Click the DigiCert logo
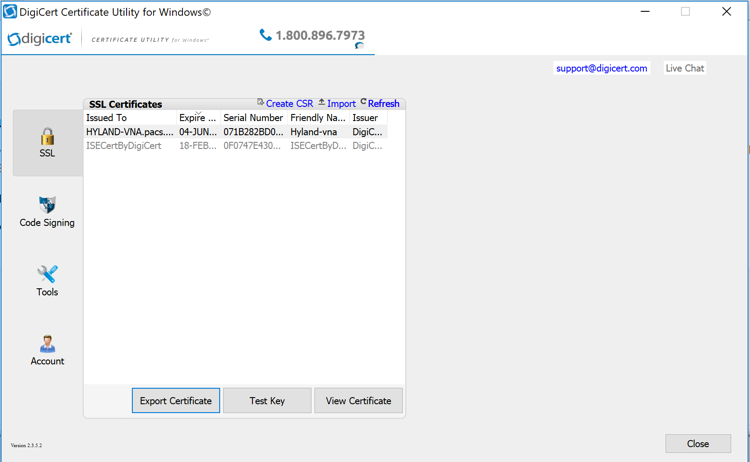750x462 pixels. tap(42, 39)
